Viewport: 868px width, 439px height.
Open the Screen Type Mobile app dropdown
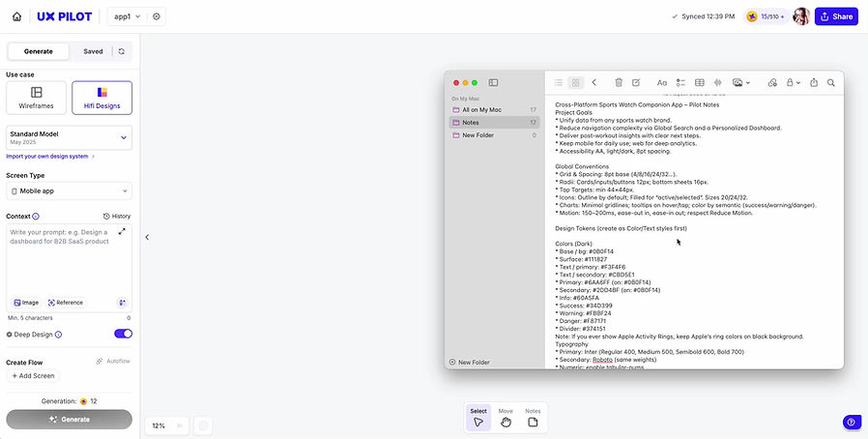click(x=70, y=191)
